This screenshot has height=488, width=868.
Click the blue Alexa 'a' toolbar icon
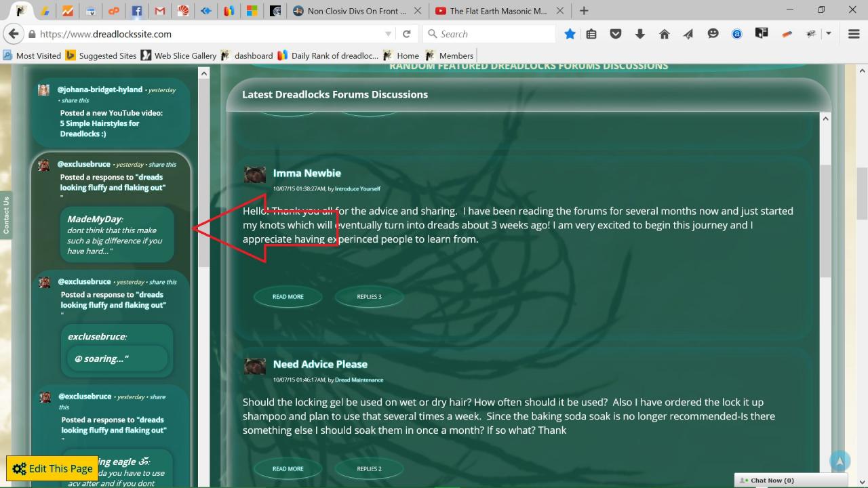(x=737, y=34)
